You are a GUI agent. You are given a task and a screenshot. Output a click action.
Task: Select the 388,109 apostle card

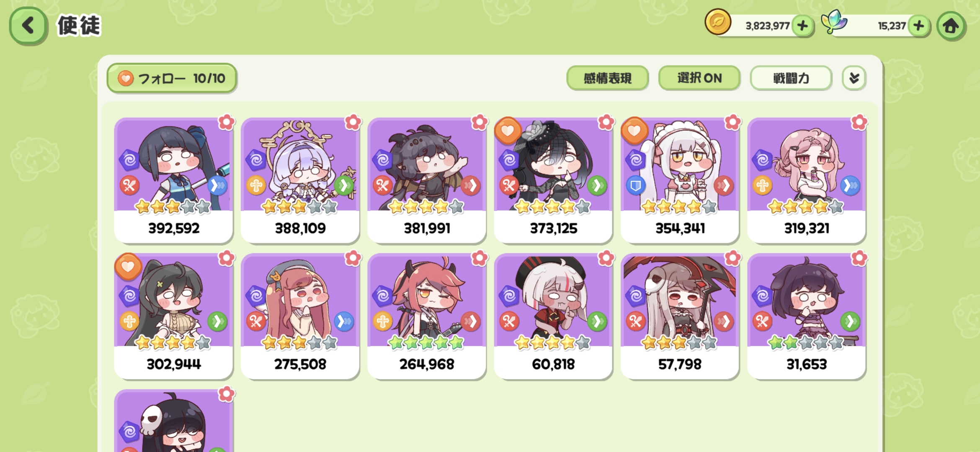click(x=300, y=180)
